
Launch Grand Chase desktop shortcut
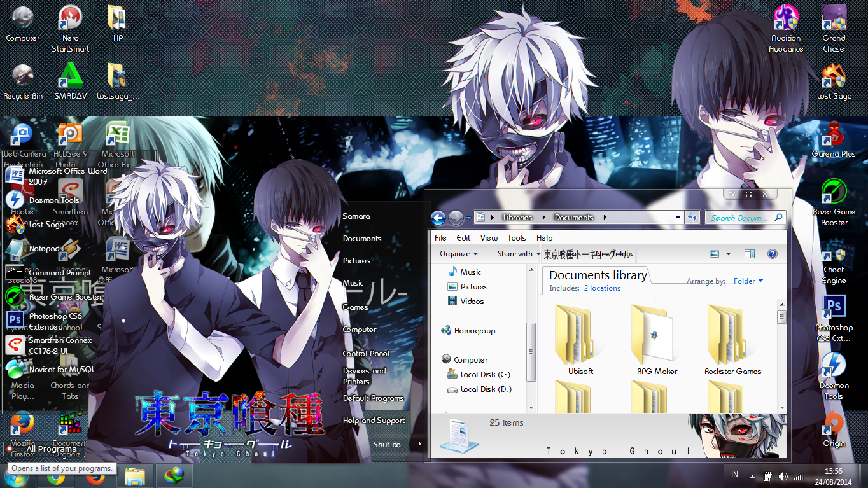coord(834,28)
